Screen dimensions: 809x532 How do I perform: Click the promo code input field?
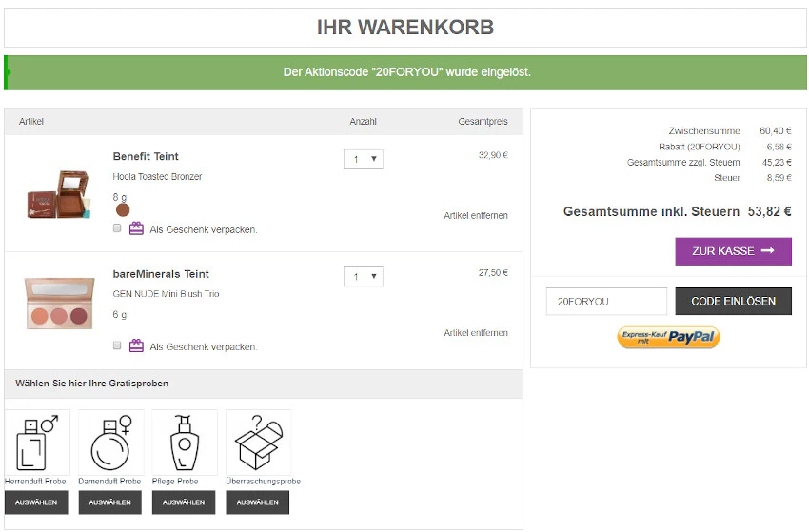[606, 302]
